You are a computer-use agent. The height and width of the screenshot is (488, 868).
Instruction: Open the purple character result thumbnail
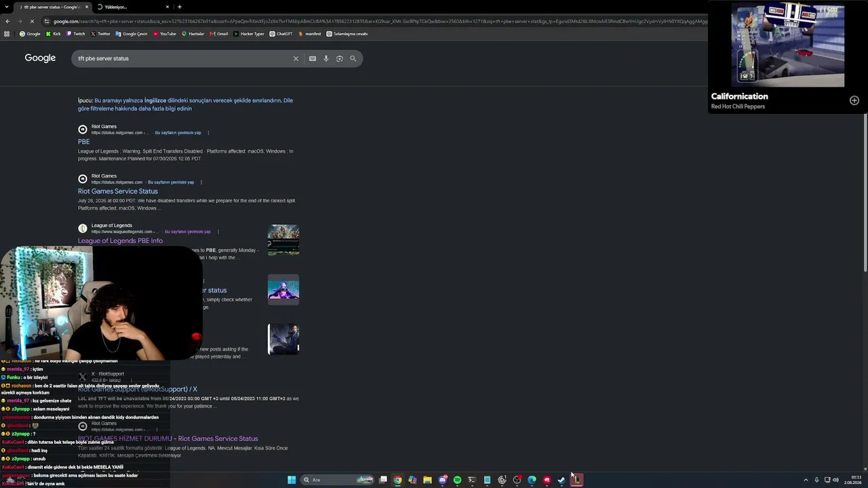(283, 289)
